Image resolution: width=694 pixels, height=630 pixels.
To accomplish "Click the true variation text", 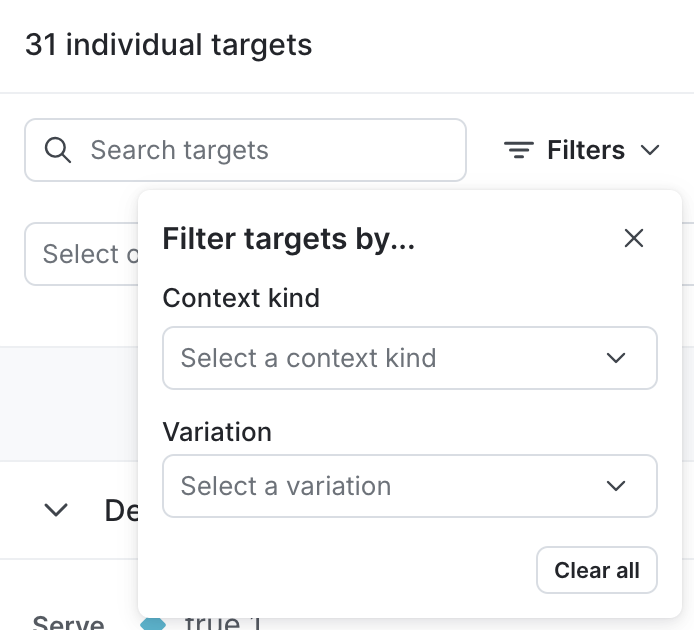I will [222, 623].
